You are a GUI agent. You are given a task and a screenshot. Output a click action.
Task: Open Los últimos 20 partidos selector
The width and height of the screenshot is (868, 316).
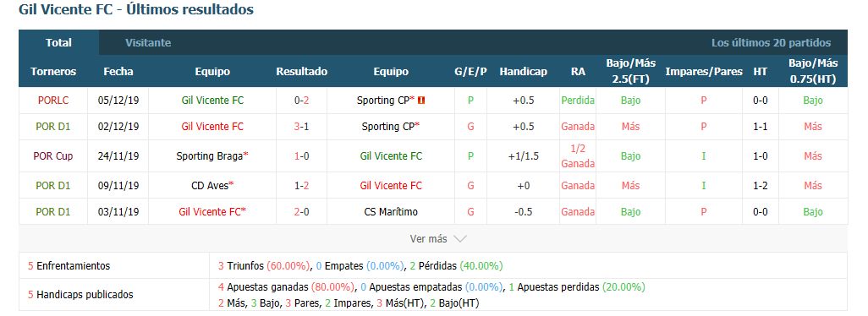tap(771, 42)
